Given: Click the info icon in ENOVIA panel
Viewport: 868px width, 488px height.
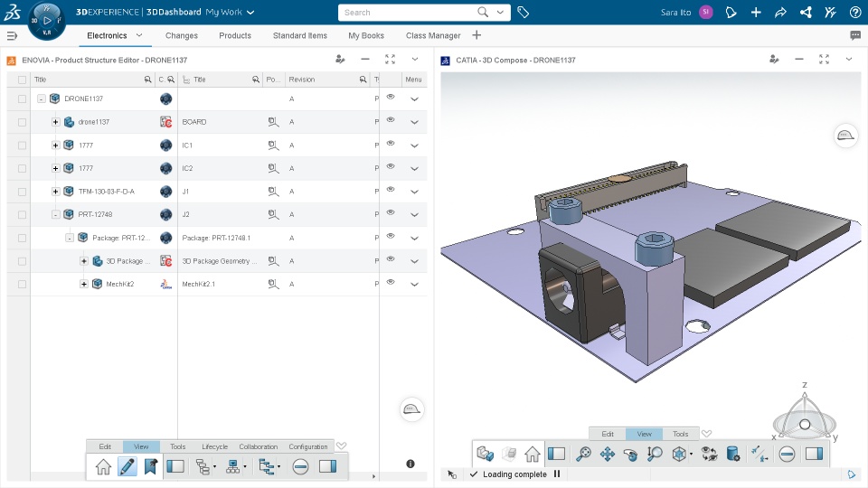Looking at the screenshot, I should pyautogui.click(x=410, y=464).
